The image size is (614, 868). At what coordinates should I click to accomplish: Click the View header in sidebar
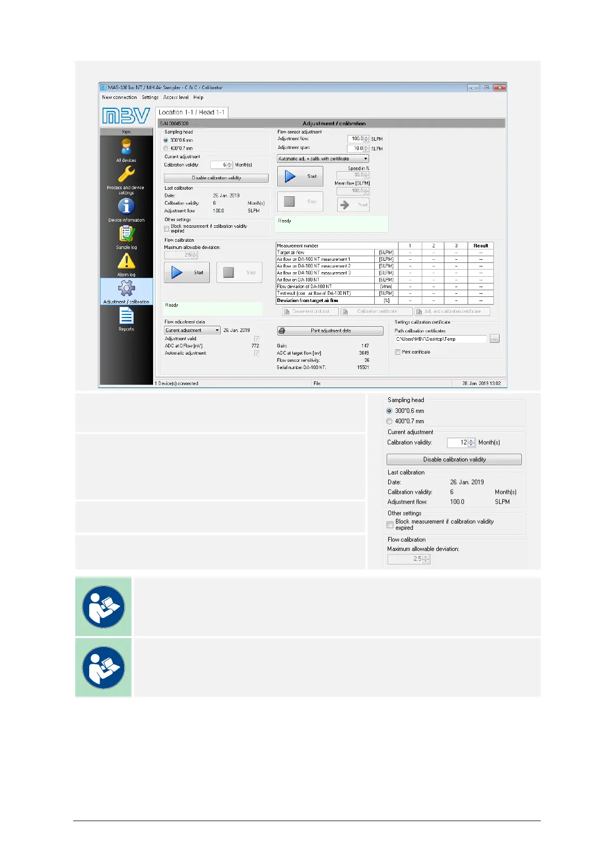pyautogui.click(x=126, y=132)
